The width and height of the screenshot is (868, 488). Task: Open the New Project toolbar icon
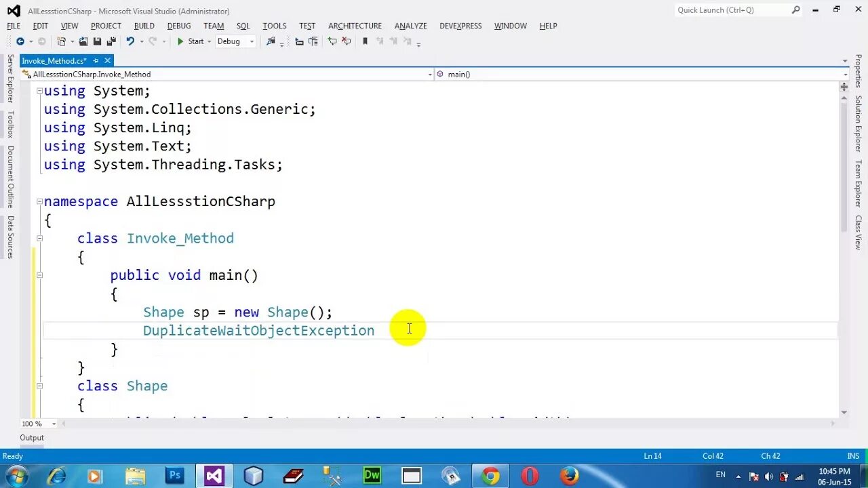click(62, 41)
